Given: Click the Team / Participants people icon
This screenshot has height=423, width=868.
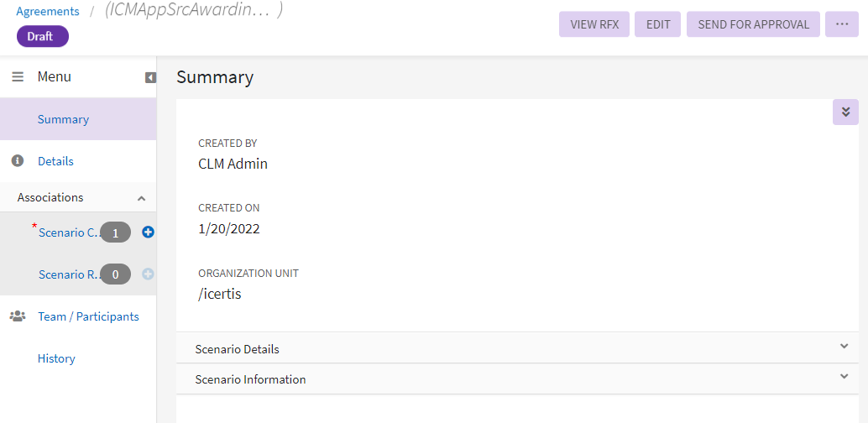Looking at the screenshot, I should tap(18, 316).
